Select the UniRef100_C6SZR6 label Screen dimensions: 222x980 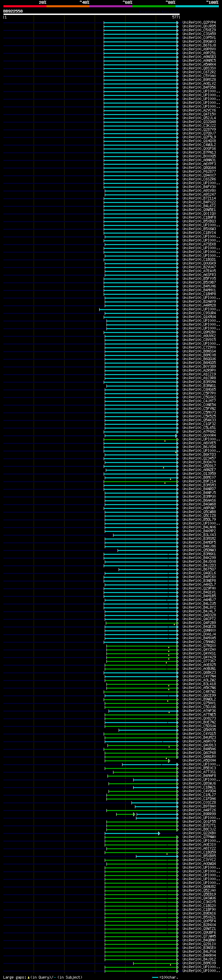pyautogui.click(x=199, y=179)
